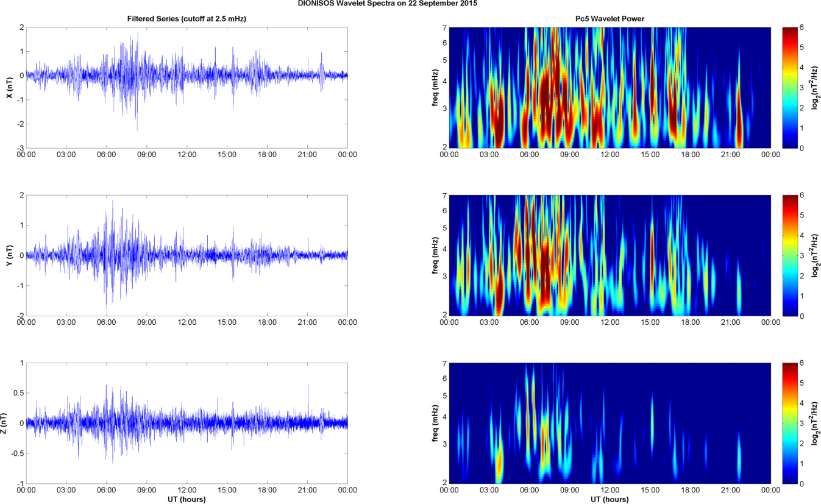Click the Y (nT) filtered time series plot
821x504 pixels.
(187, 255)
